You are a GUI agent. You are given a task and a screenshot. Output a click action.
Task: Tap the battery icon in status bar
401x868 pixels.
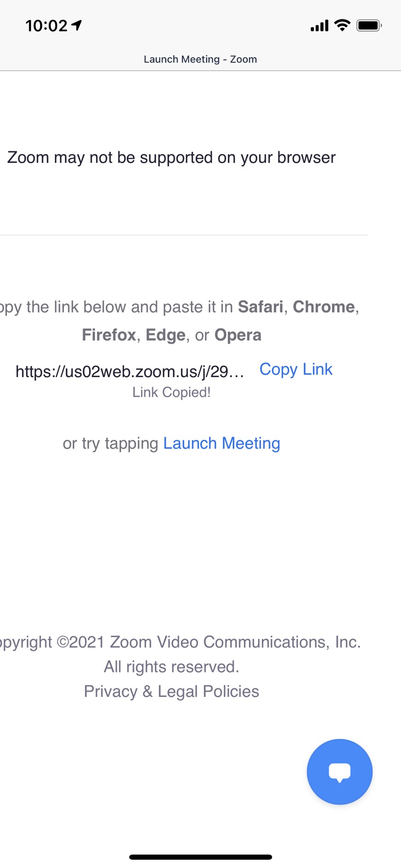pyautogui.click(x=369, y=25)
